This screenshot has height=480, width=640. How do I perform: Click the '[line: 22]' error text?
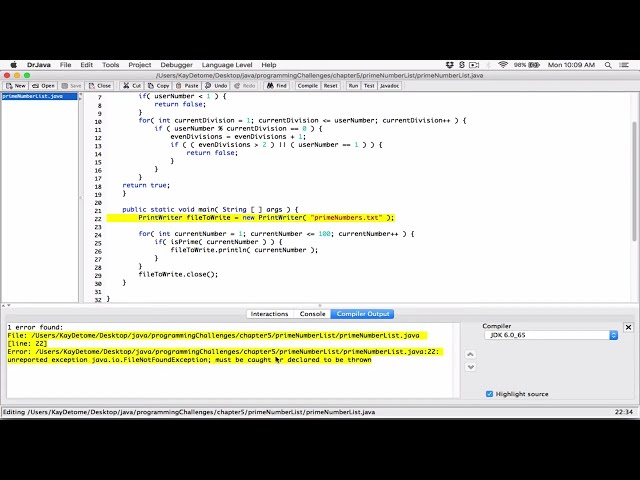(x=27, y=344)
